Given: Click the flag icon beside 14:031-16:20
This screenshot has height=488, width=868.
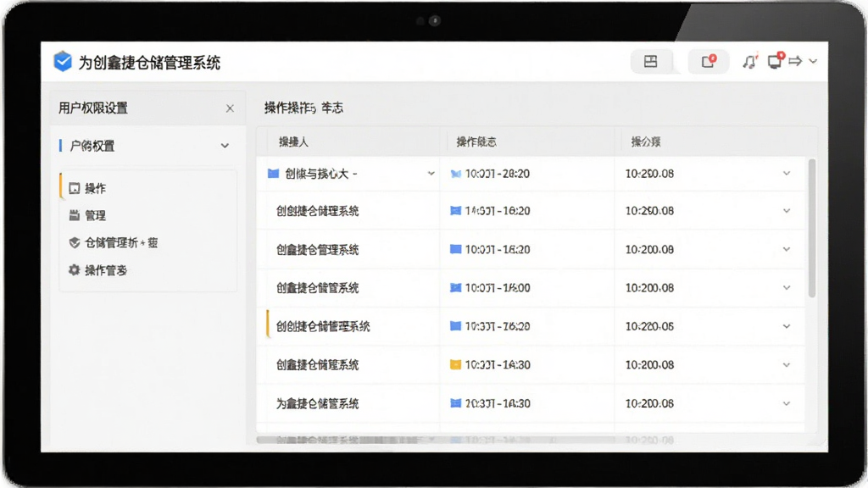Looking at the screenshot, I should (455, 211).
